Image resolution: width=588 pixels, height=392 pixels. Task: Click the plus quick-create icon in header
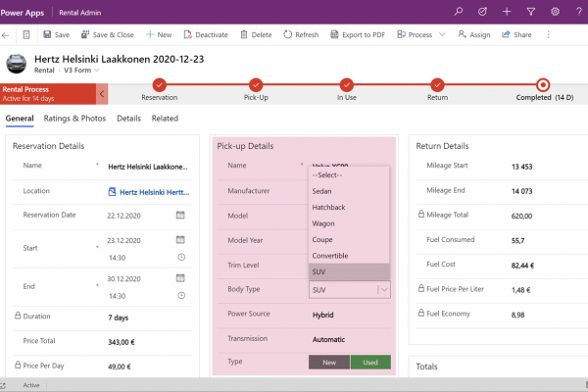point(507,12)
